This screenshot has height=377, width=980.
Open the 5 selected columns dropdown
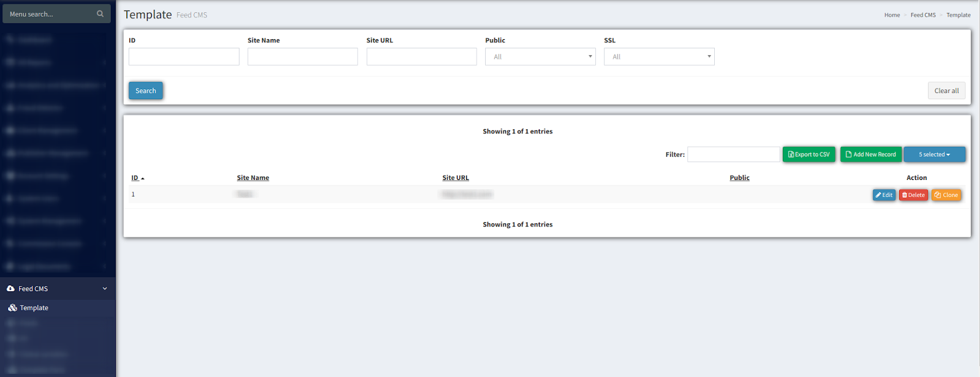click(x=934, y=154)
